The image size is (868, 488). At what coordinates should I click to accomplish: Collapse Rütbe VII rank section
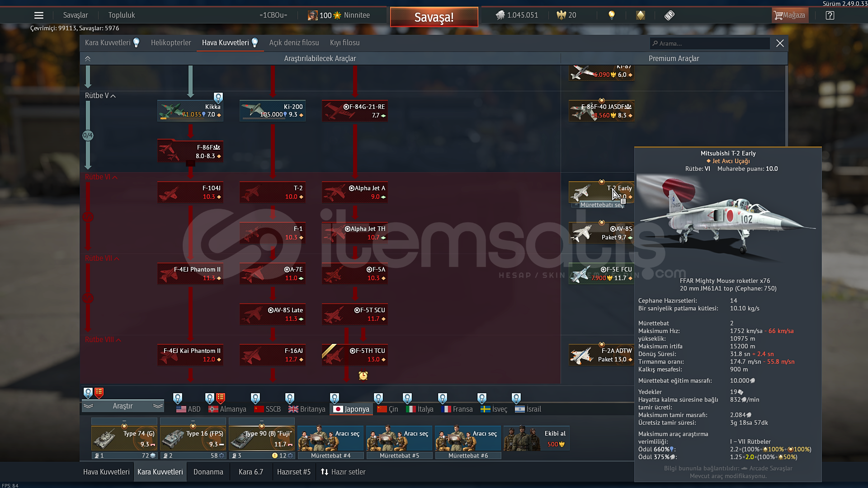(102, 258)
